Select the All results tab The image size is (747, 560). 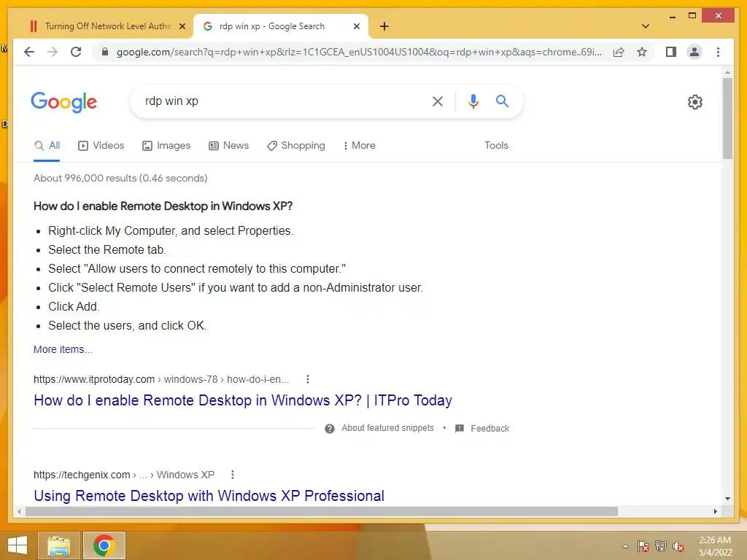[47, 145]
